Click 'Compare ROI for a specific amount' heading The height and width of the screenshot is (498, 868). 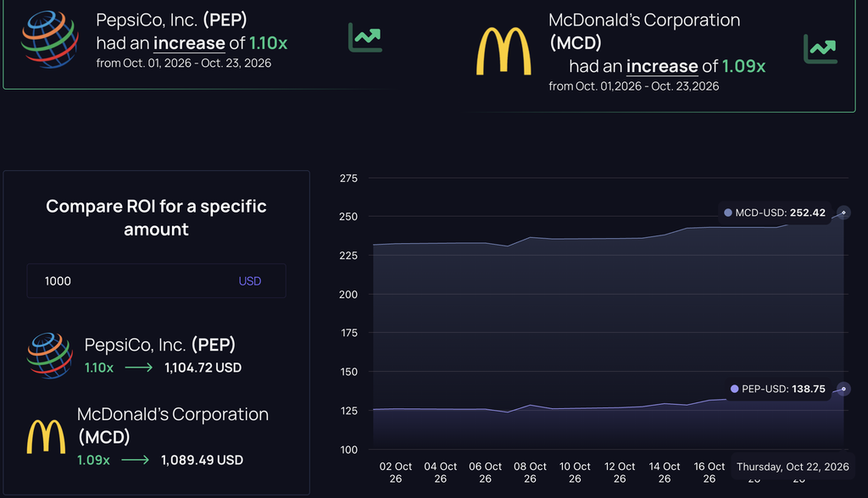coord(156,218)
